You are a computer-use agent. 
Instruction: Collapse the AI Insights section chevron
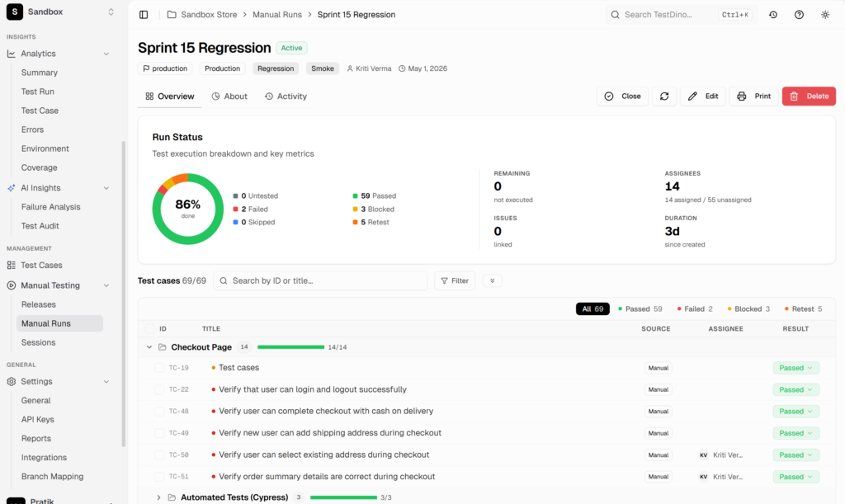tap(106, 188)
